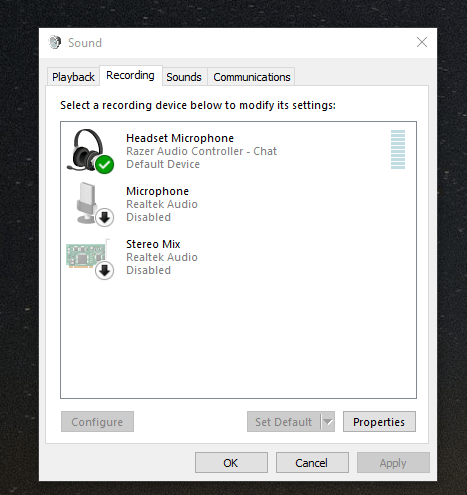Click the 'Default Device' status text

(163, 164)
